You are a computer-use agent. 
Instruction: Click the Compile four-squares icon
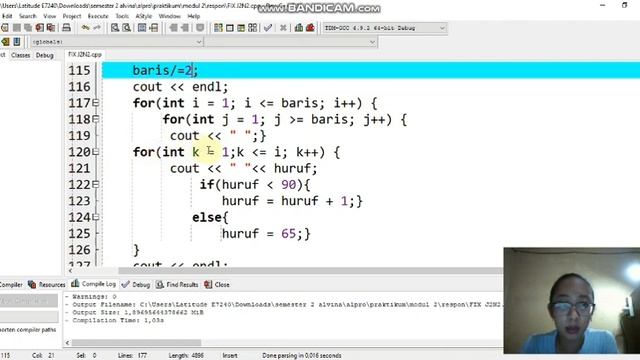pos(218,28)
